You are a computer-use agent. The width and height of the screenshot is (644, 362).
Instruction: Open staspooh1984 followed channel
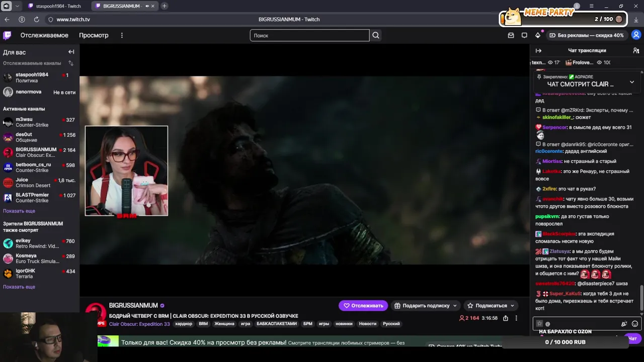[x=39, y=77]
